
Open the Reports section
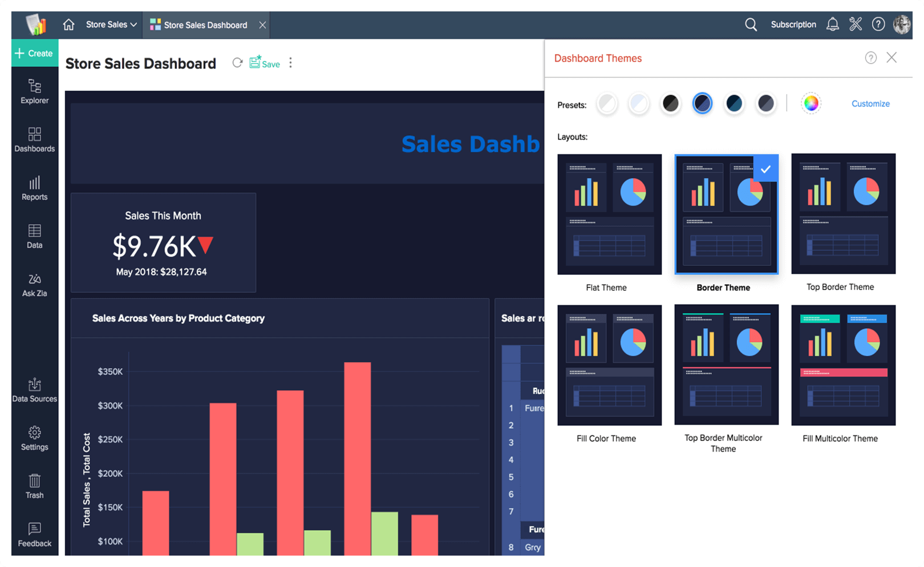click(34, 188)
